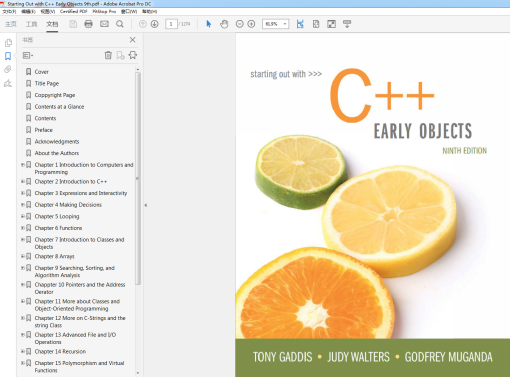This screenshot has width=510, height=377.
Task: Collapse the navigation pane arrow
Action: [146, 205]
